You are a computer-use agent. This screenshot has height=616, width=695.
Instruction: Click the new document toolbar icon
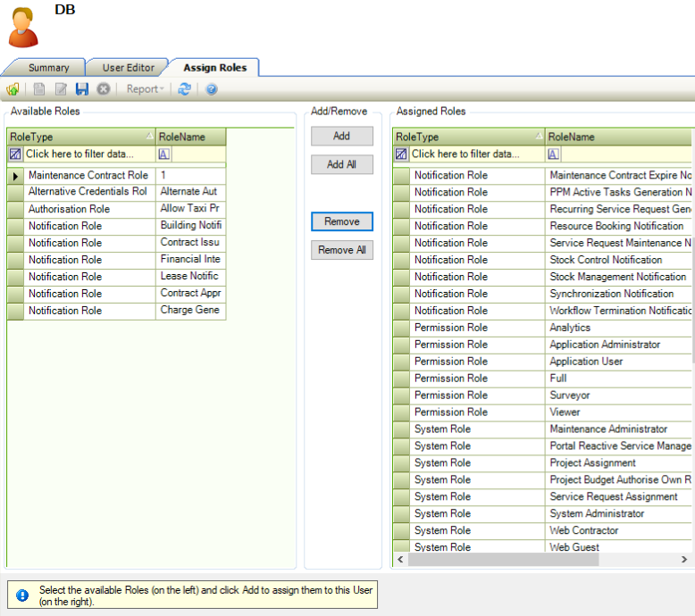point(39,89)
